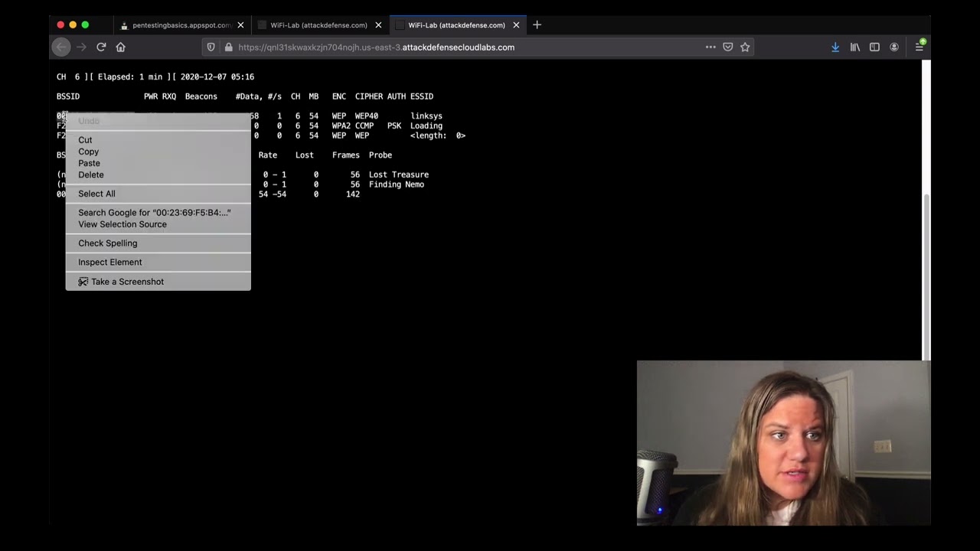Viewport: 980px width, 551px height.
Task: Click the webcam video overlay
Action: tap(783, 442)
